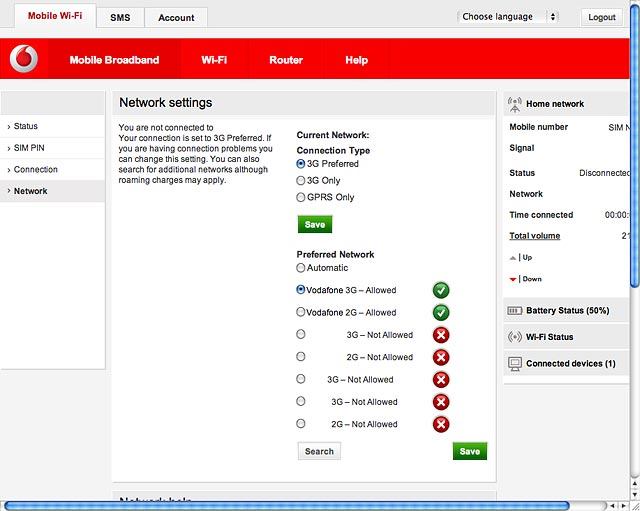This screenshot has height=511, width=640.
Task: Open the SMS tab
Action: [x=120, y=18]
